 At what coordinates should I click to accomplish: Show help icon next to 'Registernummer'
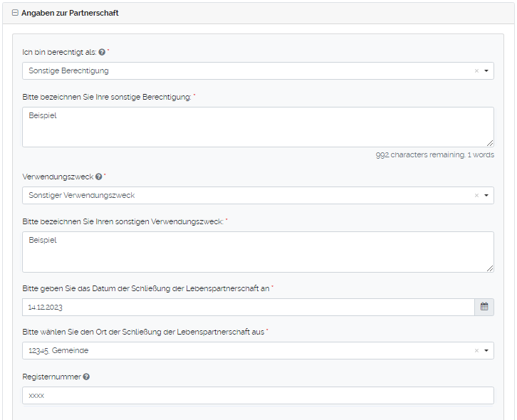click(x=86, y=377)
